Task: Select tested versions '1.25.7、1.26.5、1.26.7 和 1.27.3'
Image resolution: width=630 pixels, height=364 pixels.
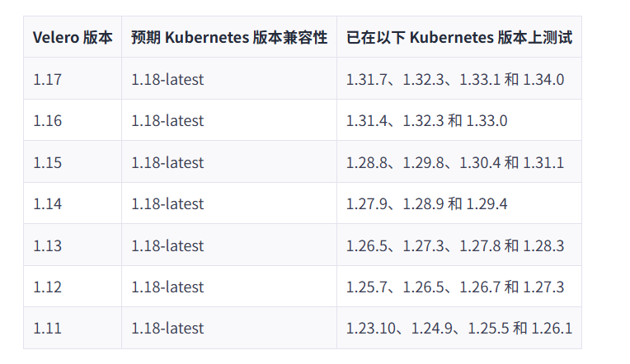Action: [455, 287]
